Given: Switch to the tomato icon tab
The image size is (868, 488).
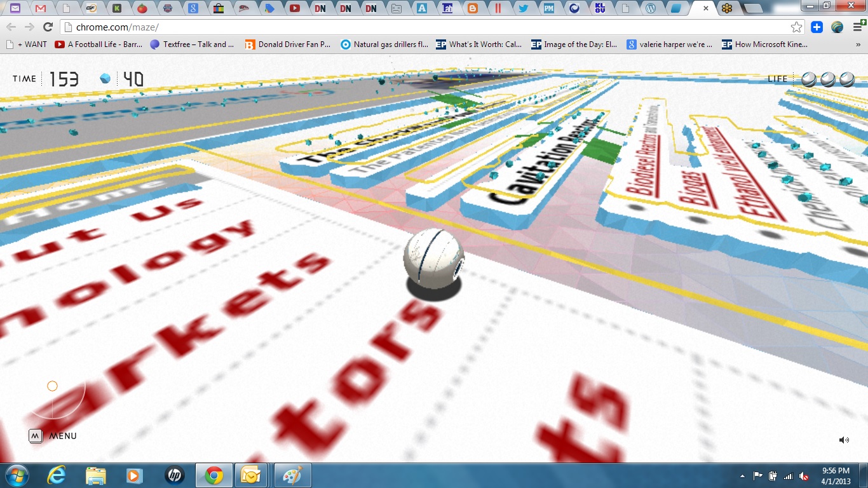Looking at the screenshot, I should [142, 8].
